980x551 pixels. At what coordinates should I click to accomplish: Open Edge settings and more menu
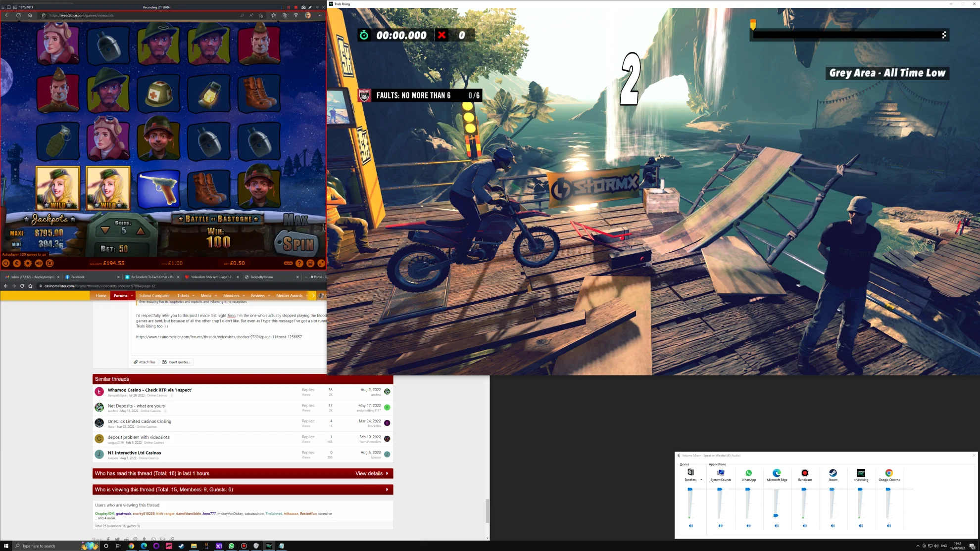(x=319, y=15)
